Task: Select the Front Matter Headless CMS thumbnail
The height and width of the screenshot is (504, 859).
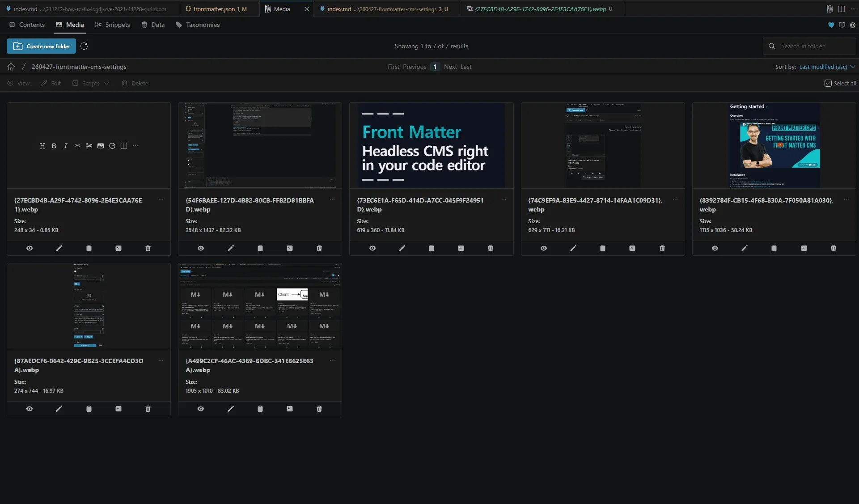Action: 432,145
